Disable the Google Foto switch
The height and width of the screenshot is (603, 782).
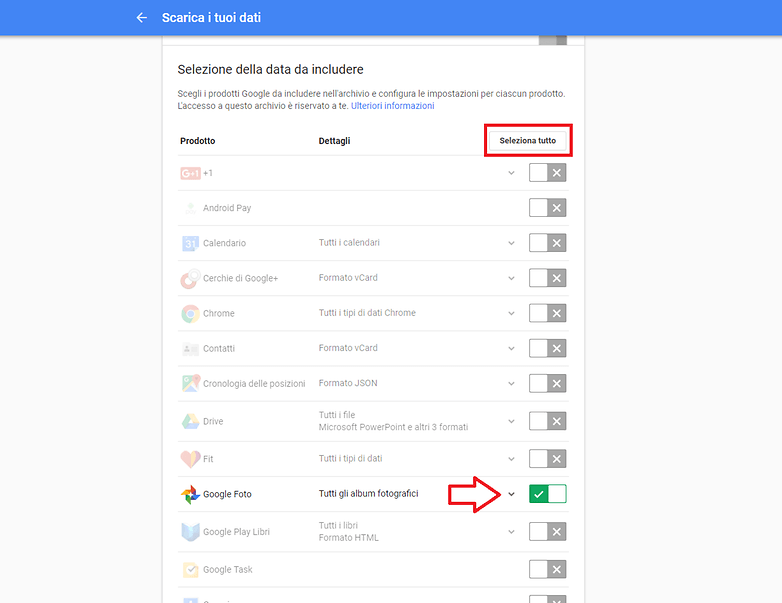548,494
